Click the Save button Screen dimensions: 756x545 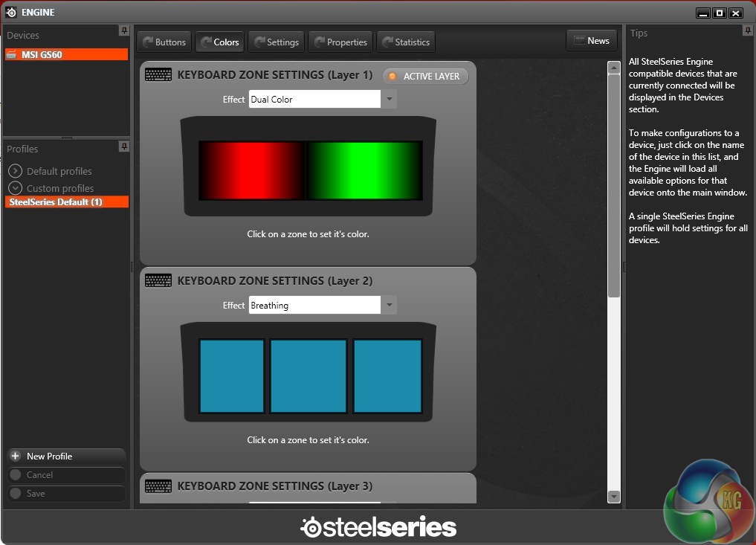[x=67, y=494]
